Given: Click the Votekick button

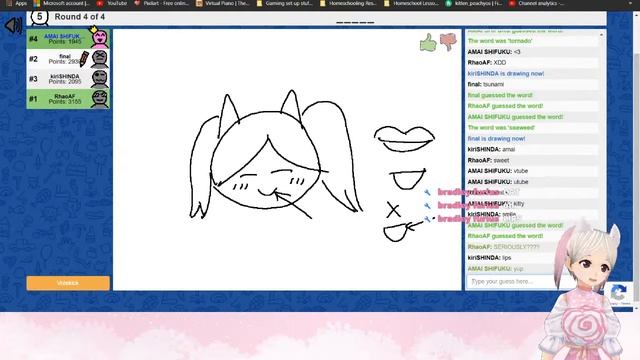Looking at the screenshot, I should pos(68,283).
